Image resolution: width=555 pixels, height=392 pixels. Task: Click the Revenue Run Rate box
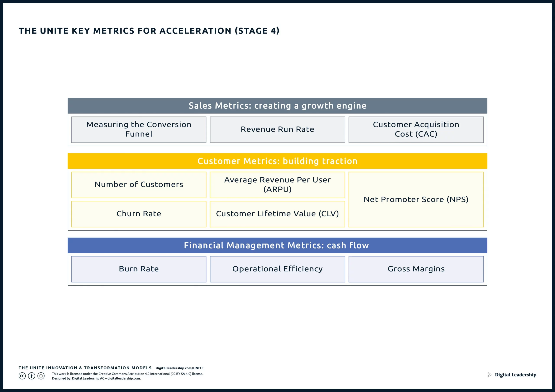tap(277, 130)
